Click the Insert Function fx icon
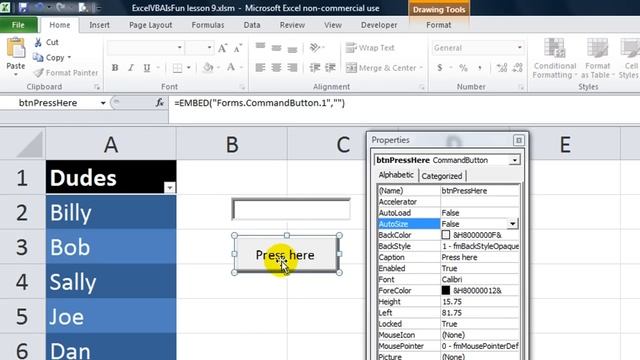 [x=160, y=103]
